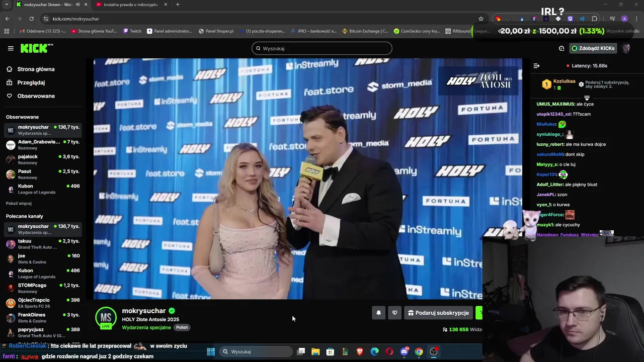Open Strona główna YouTube bookmark
Screen dimensions: 644x362
(x=94, y=31)
